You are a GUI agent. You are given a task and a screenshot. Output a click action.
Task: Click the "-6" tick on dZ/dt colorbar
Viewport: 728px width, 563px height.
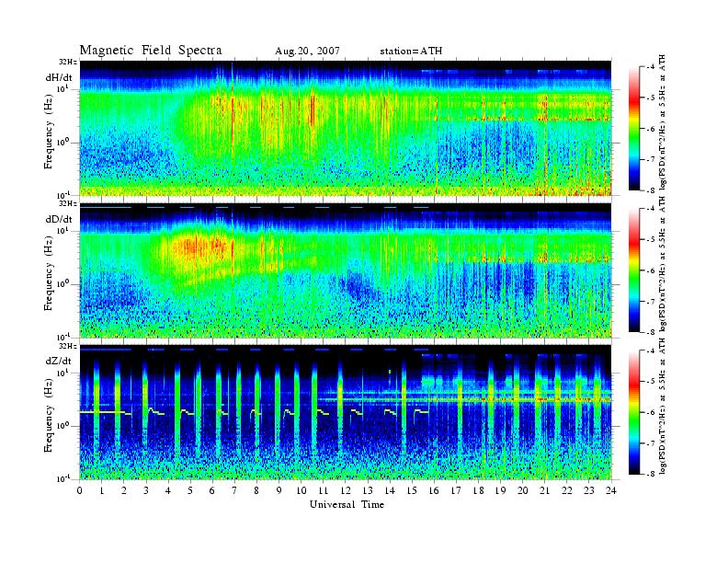pyautogui.click(x=650, y=412)
